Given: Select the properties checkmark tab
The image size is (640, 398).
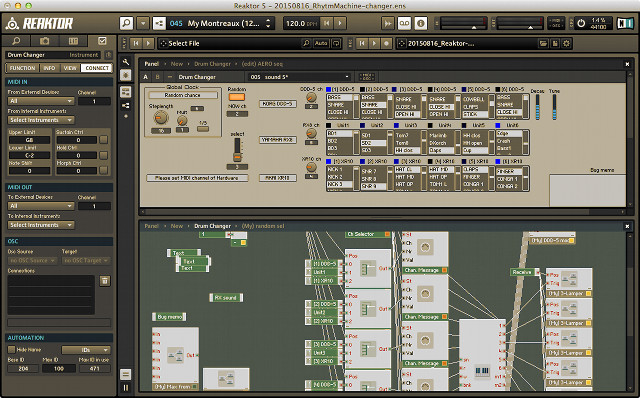Looking at the screenshot, I should 102,41.
